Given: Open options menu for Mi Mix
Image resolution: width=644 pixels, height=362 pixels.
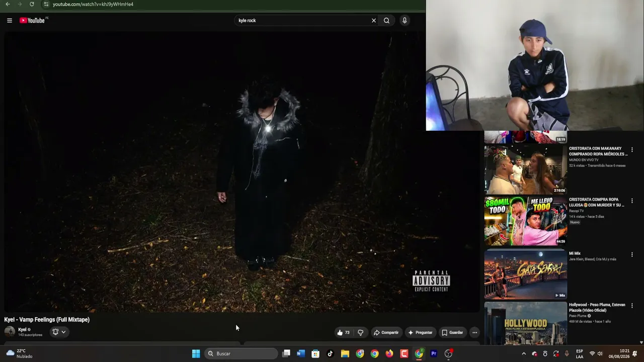Looking at the screenshot, I should click(632, 255).
